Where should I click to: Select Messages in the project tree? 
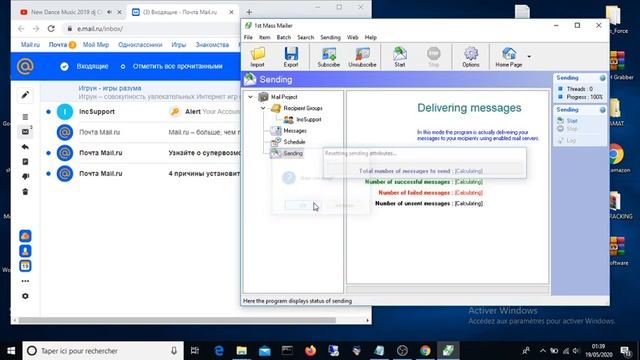[x=295, y=131]
